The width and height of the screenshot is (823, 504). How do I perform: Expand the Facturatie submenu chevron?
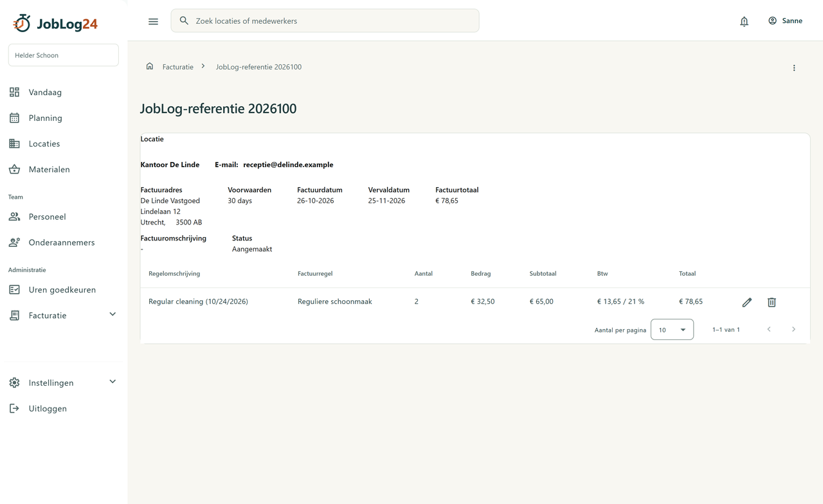click(113, 314)
